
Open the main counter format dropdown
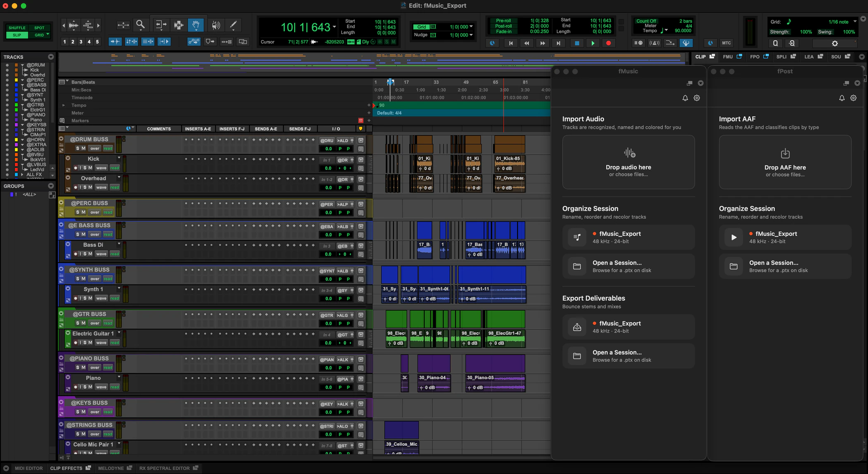pos(334,27)
